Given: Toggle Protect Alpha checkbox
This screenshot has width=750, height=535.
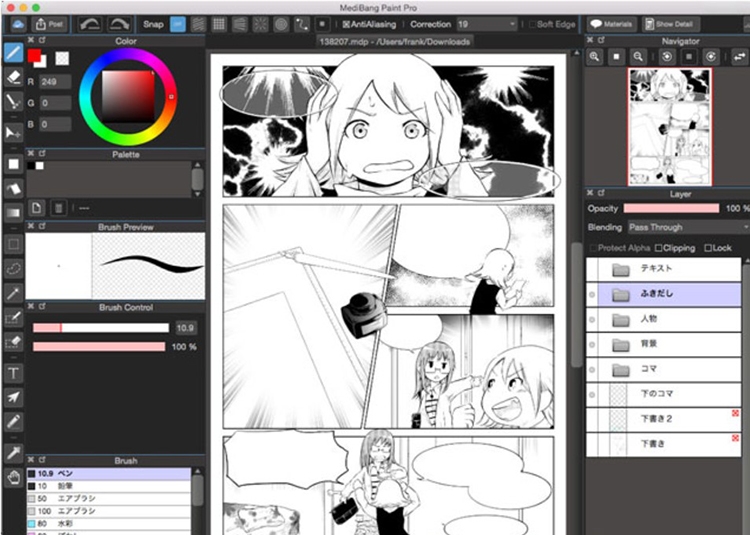Looking at the screenshot, I should (x=593, y=248).
